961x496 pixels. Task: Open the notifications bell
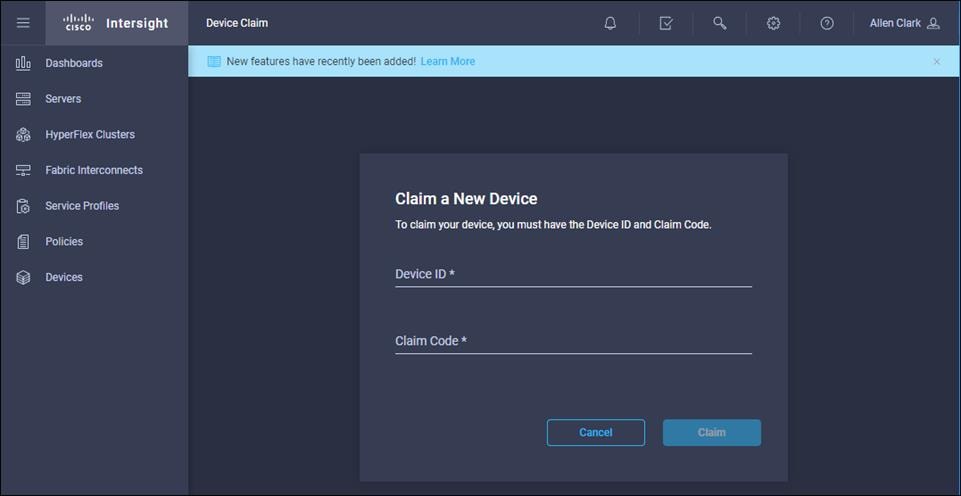[x=610, y=23]
